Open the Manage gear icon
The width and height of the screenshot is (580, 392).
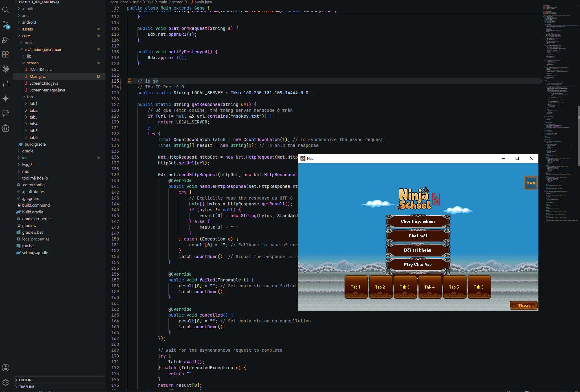click(x=6, y=382)
